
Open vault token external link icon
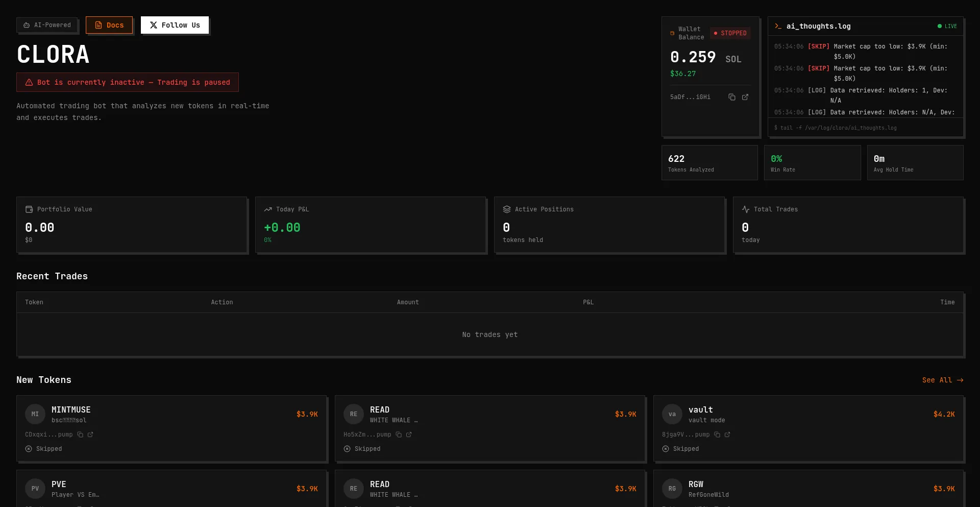click(727, 434)
